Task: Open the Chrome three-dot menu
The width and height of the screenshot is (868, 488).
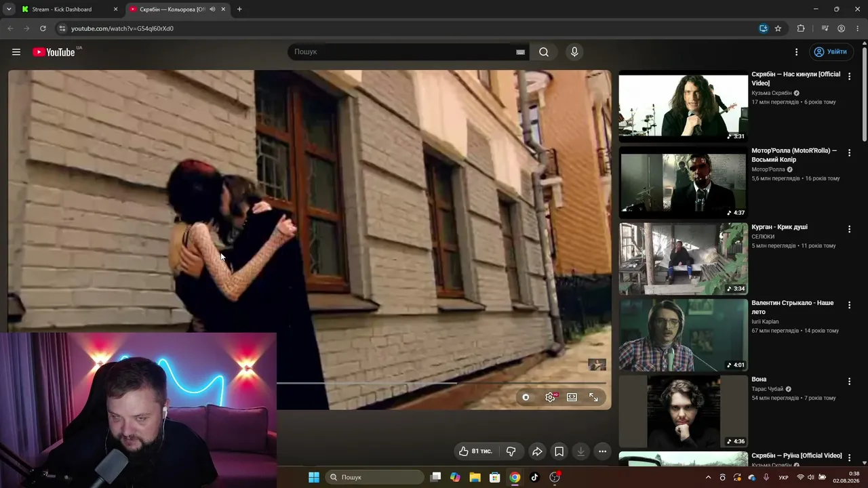Action: (x=857, y=28)
